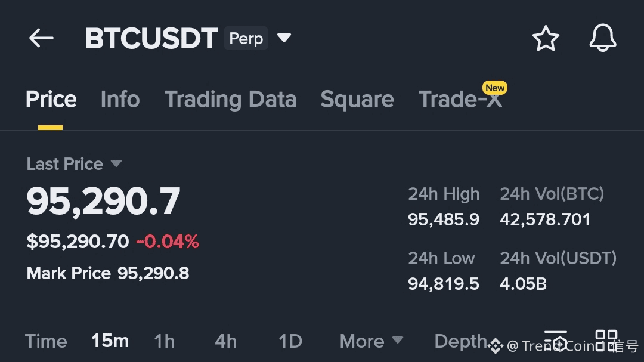Open the Trade-X tab
This screenshot has height=362, width=644.
(x=460, y=100)
